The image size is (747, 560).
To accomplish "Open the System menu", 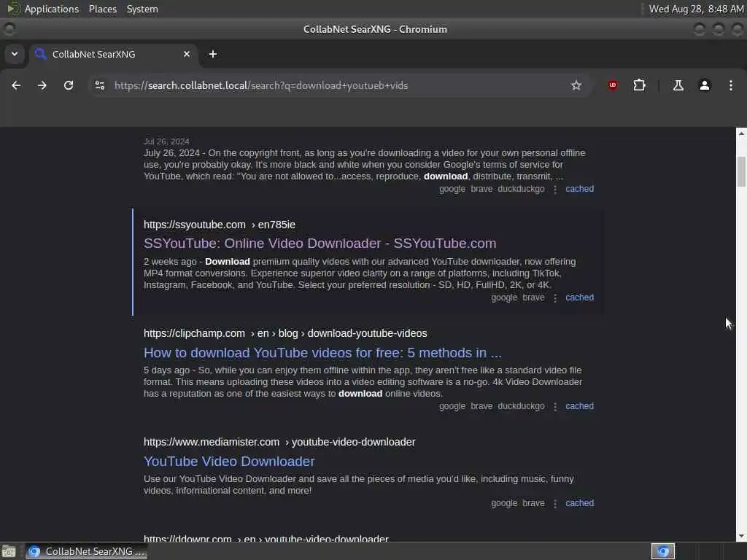I will tap(142, 9).
